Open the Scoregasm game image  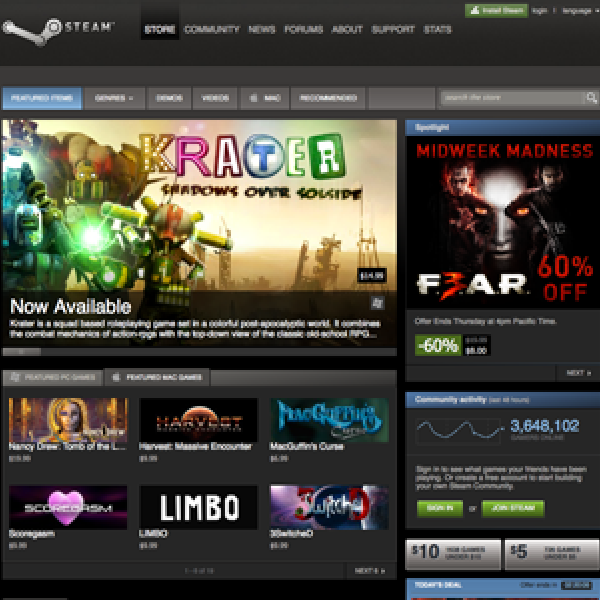pyautogui.click(x=67, y=507)
